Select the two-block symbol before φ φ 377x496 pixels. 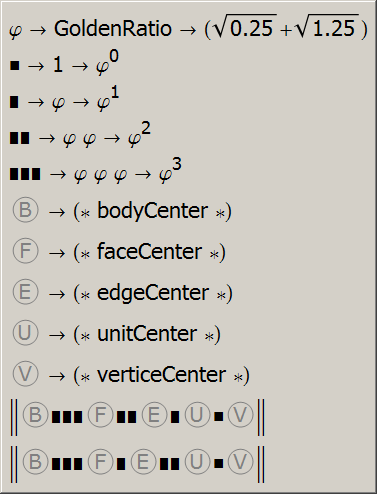pyautogui.click(x=19, y=138)
